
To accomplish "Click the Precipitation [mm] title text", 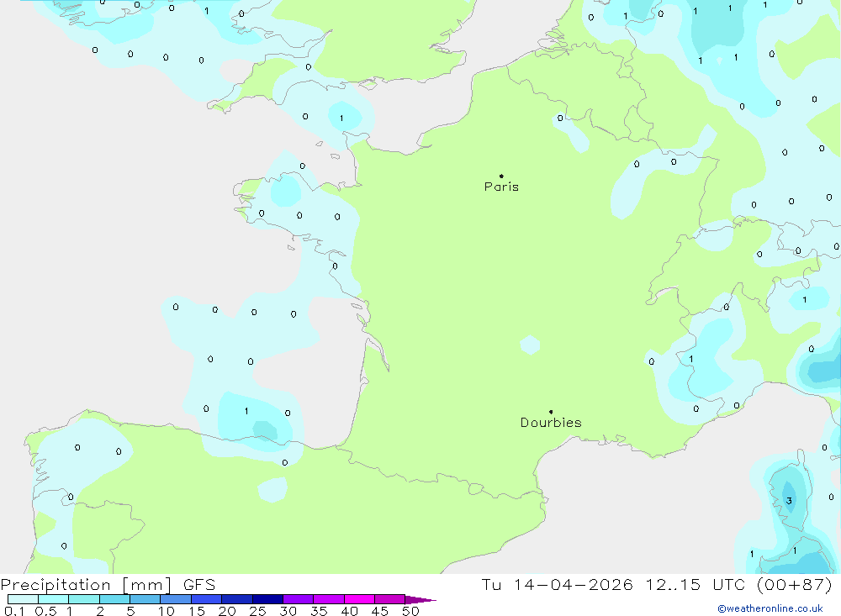I will 86,585.
